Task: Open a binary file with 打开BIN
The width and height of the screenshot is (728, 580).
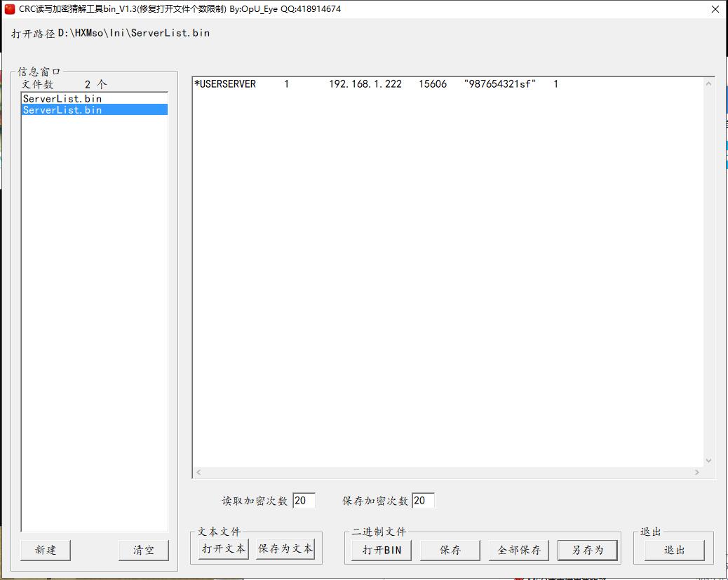Action: point(380,550)
